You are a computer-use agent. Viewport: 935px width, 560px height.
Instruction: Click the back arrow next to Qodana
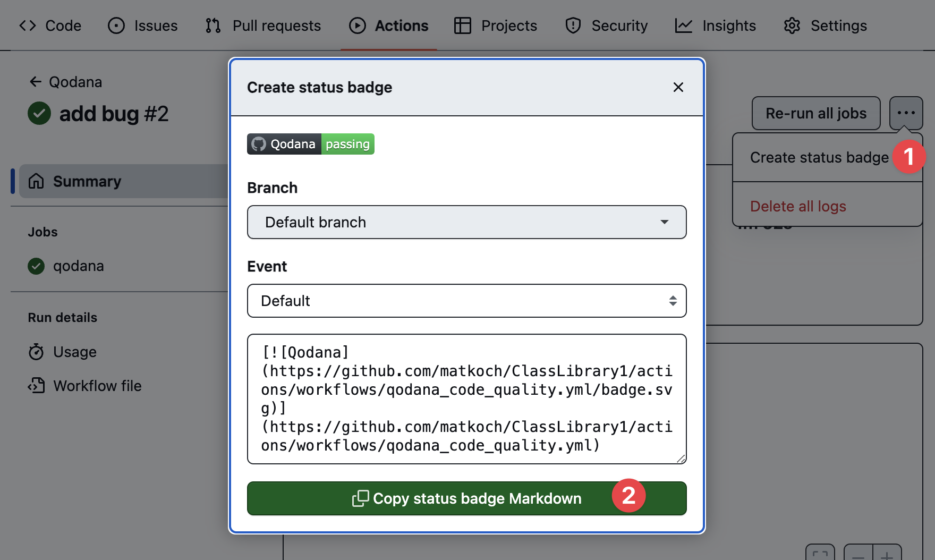pyautogui.click(x=36, y=82)
